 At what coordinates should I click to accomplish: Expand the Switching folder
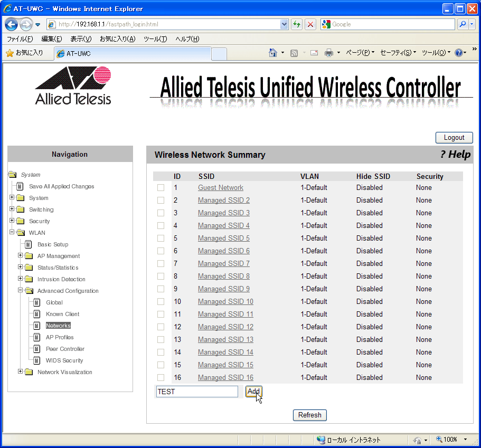tap(12, 209)
